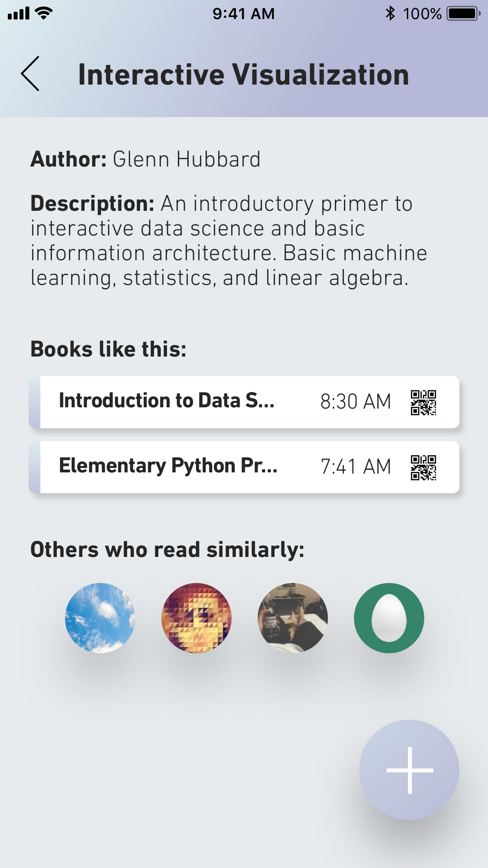Tap the book description text
Viewport: 488px width, 868px height.
tap(229, 241)
